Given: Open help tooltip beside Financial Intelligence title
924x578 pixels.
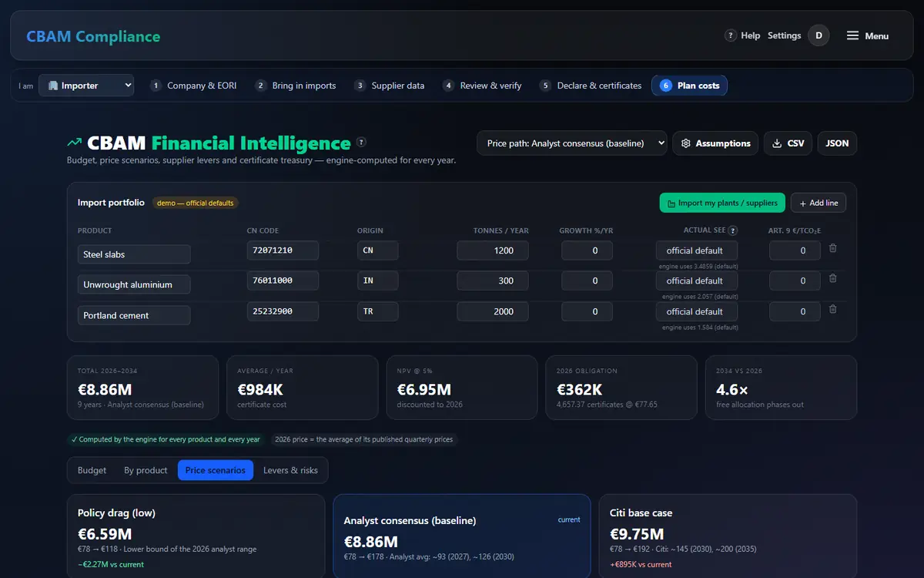Looking at the screenshot, I should (x=361, y=142).
